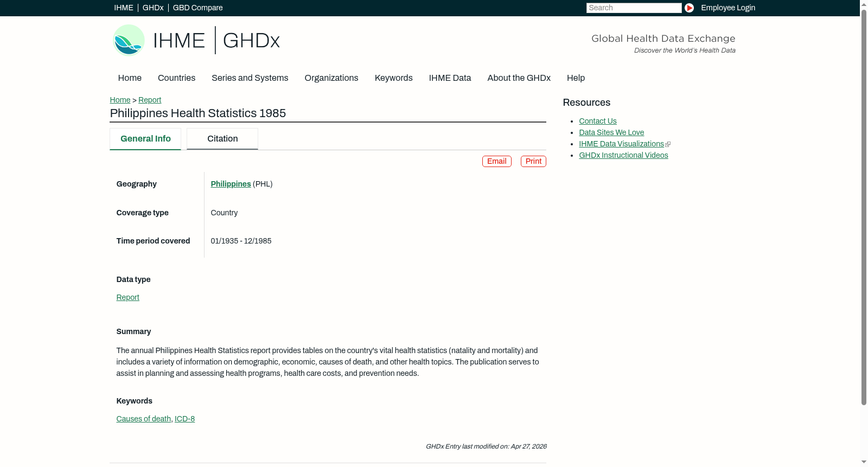The height and width of the screenshot is (467, 868).
Task: Click the Contact Us resource link
Action: [x=598, y=121]
